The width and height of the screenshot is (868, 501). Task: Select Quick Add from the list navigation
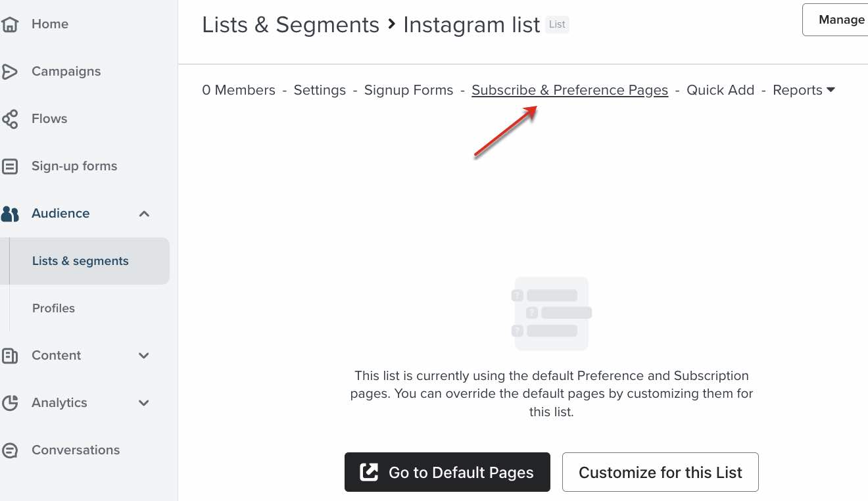pyautogui.click(x=720, y=90)
